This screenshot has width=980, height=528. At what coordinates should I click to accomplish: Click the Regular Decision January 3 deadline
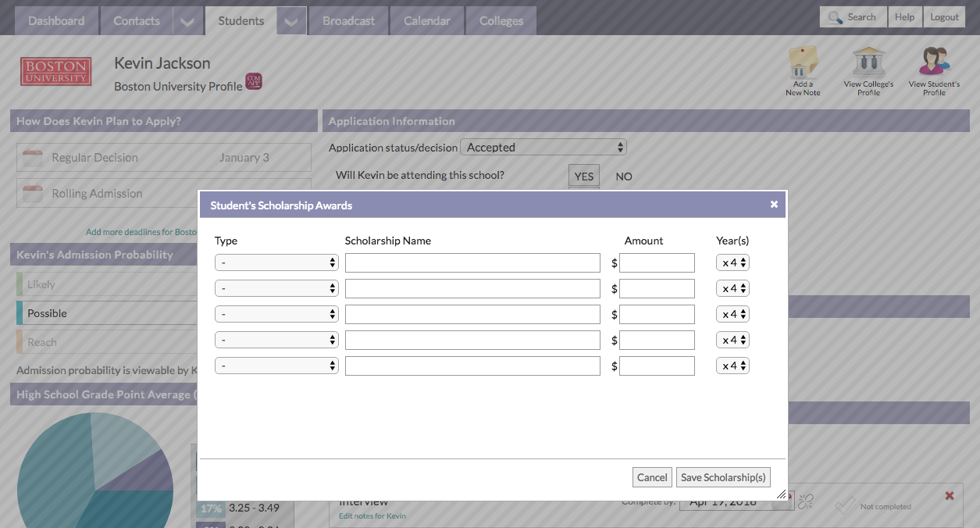tap(164, 158)
